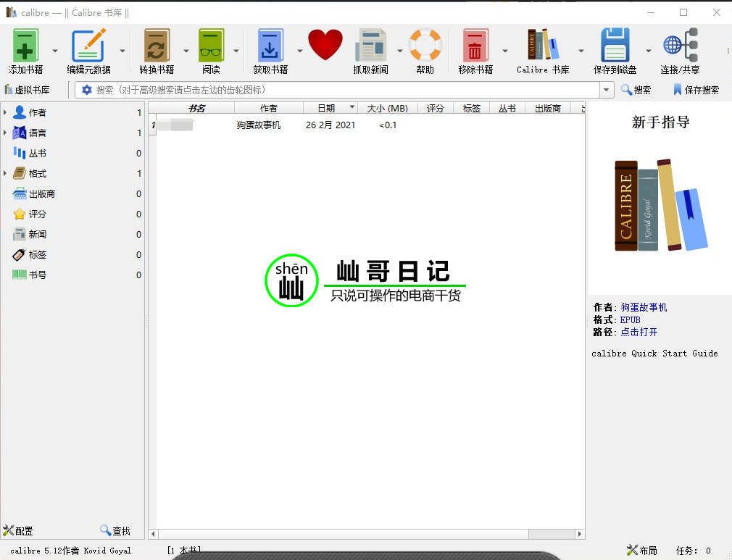Open Connect/share (连接/共享) icon
Image resolution: width=732 pixels, height=560 pixels.
(681, 45)
